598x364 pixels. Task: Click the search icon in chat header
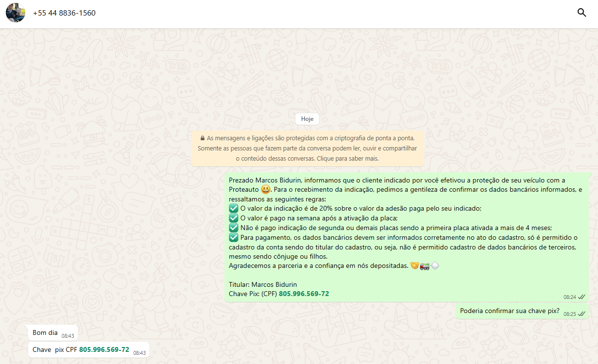pyautogui.click(x=581, y=13)
